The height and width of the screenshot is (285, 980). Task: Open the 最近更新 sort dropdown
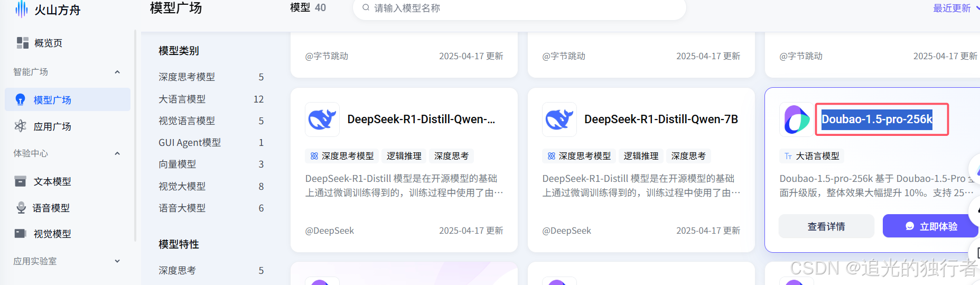[956, 8]
